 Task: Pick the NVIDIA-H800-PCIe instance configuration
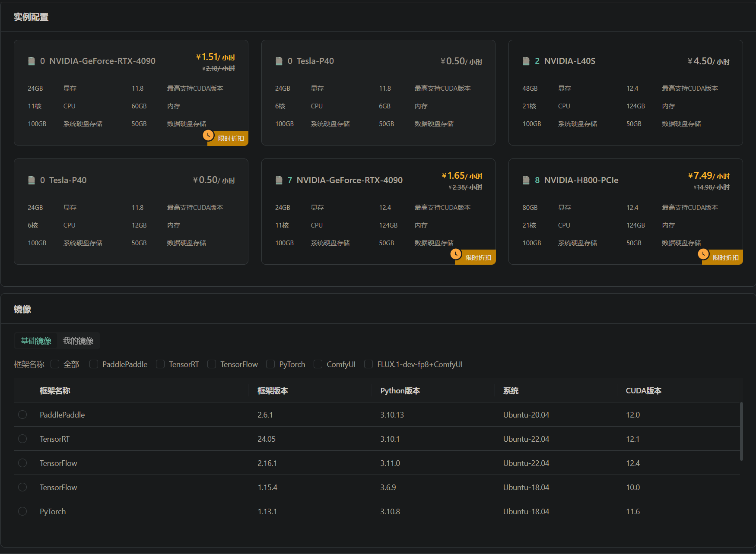(626, 212)
